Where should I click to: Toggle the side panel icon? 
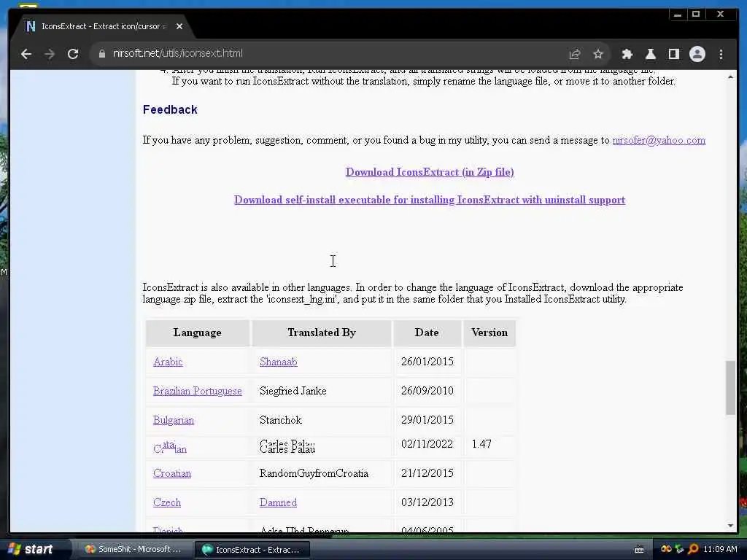tap(673, 54)
